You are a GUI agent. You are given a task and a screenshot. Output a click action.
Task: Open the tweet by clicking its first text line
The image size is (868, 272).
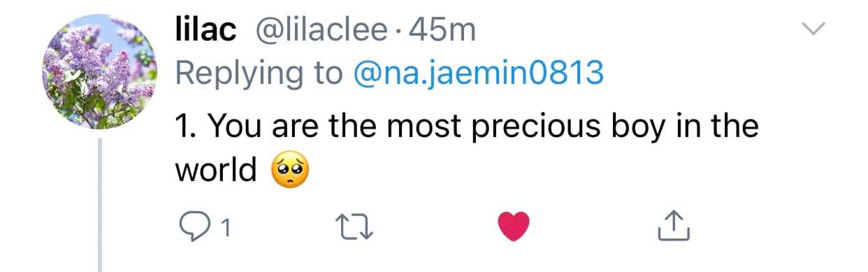[466, 127]
